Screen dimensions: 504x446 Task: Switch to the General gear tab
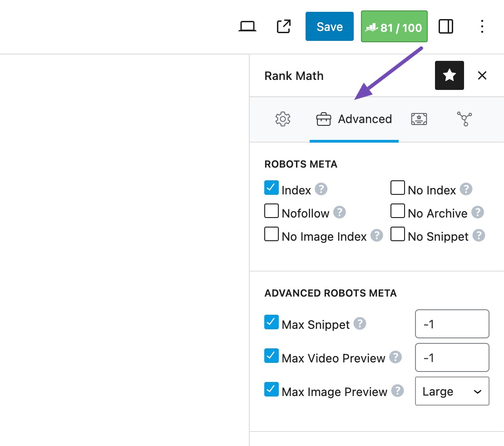click(x=283, y=119)
